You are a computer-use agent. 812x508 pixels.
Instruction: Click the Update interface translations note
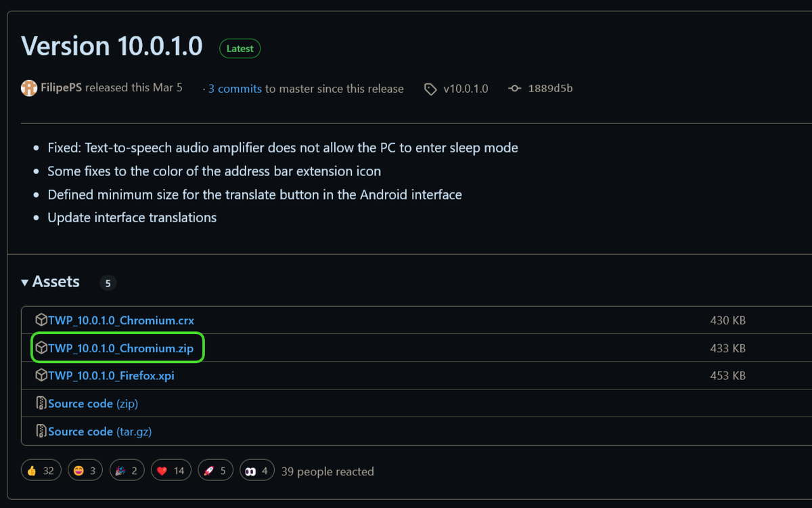click(132, 217)
